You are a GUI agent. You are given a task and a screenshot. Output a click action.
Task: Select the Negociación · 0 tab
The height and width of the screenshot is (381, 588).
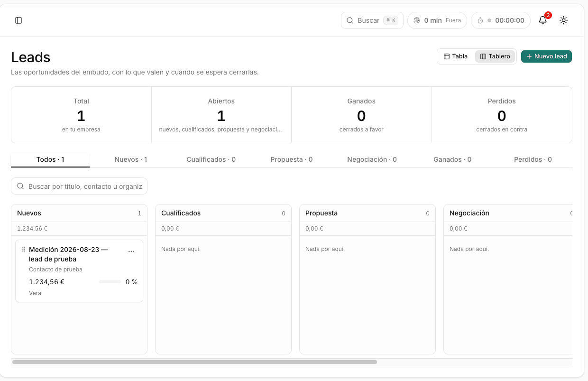click(372, 159)
